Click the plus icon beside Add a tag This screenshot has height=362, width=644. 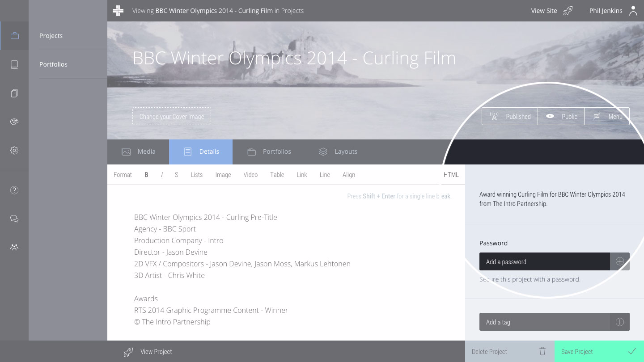[x=619, y=322]
